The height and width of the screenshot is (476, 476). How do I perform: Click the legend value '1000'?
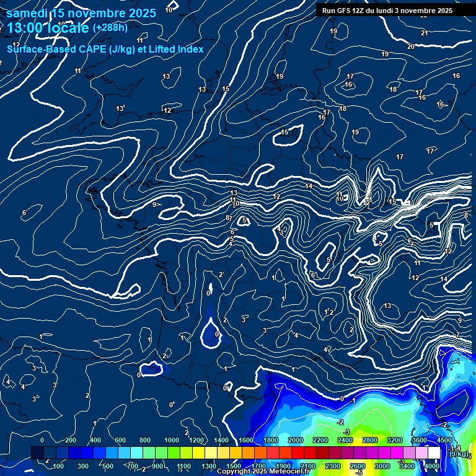pos(172,440)
